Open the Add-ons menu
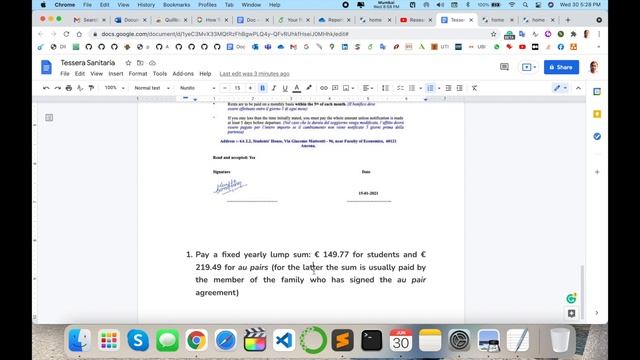The width and height of the screenshot is (640, 360). click(x=183, y=74)
